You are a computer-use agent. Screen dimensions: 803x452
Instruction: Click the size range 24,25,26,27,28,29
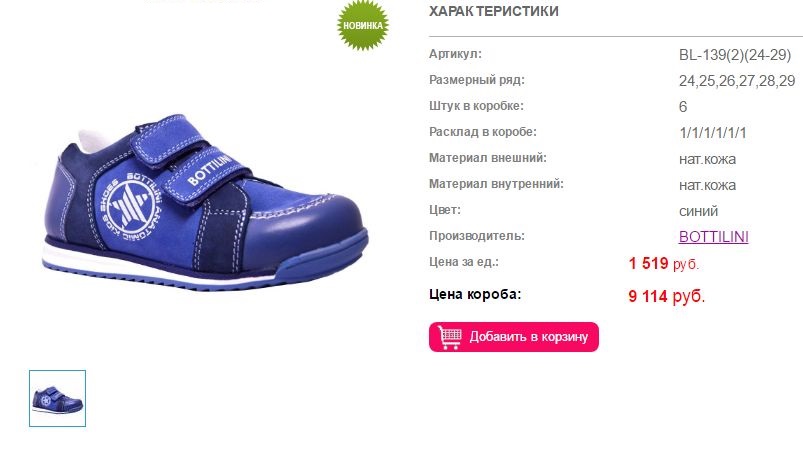coord(737,81)
